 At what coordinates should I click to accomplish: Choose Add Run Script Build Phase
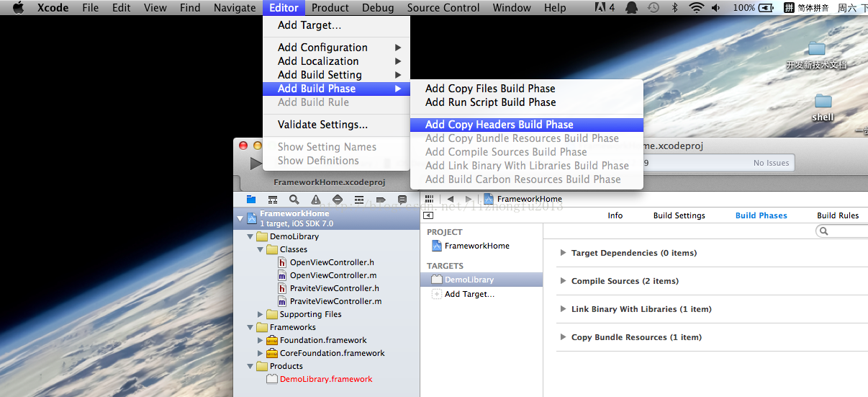526,102
